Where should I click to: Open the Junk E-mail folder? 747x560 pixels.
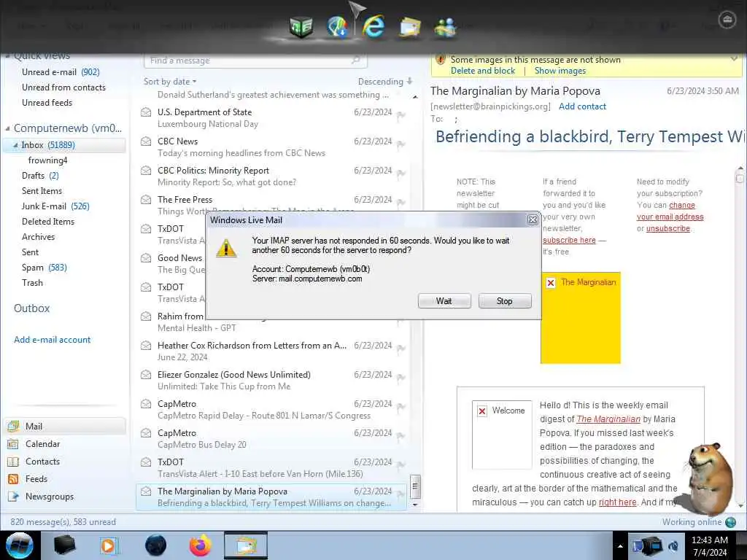[55, 206]
